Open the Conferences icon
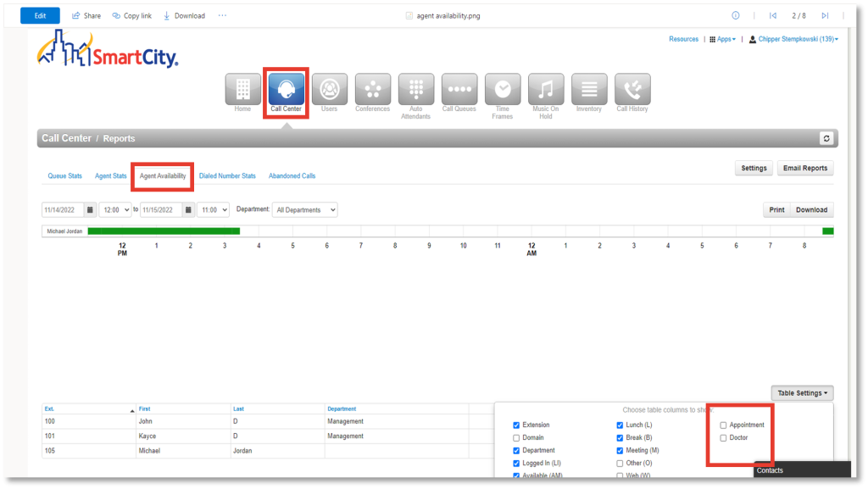The height and width of the screenshot is (489, 868). click(x=372, y=90)
